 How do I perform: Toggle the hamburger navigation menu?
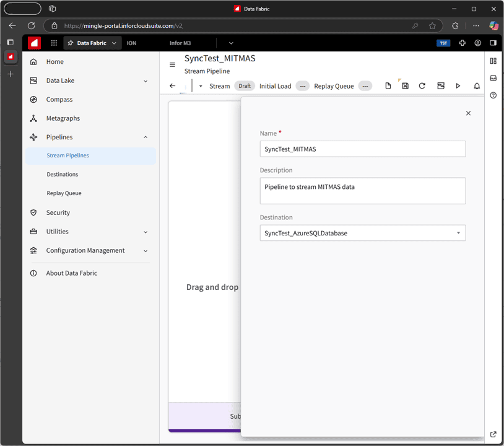click(x=172, y=64)
